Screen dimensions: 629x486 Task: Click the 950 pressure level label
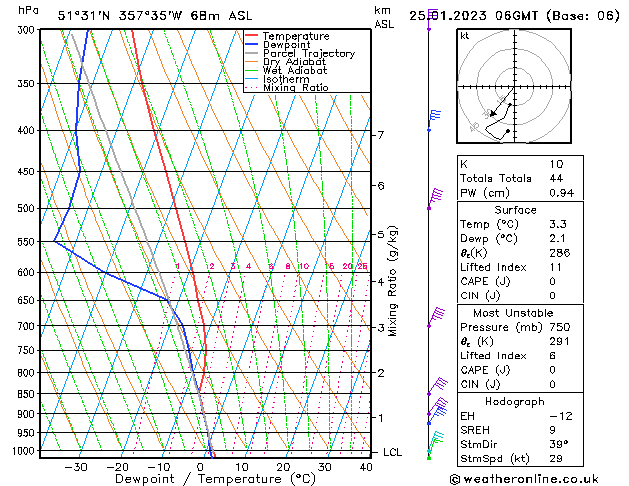coord(28,433)
